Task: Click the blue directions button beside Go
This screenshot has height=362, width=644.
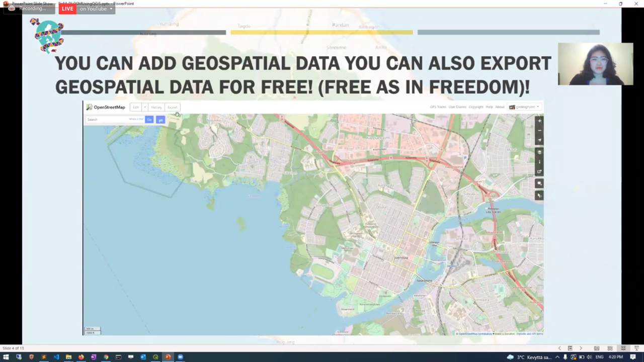Action: click(x=160, y=119)
